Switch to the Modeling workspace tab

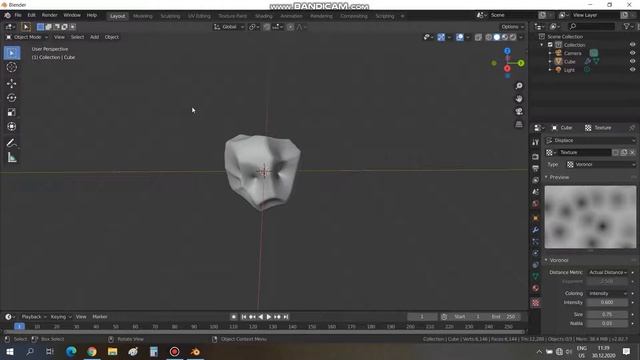[142, 16]
